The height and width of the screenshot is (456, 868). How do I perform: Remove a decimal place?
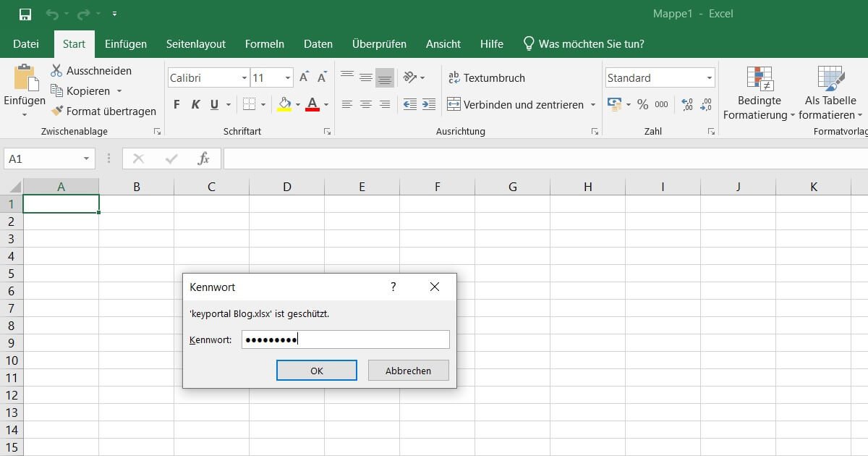click(x=706, y=105)
